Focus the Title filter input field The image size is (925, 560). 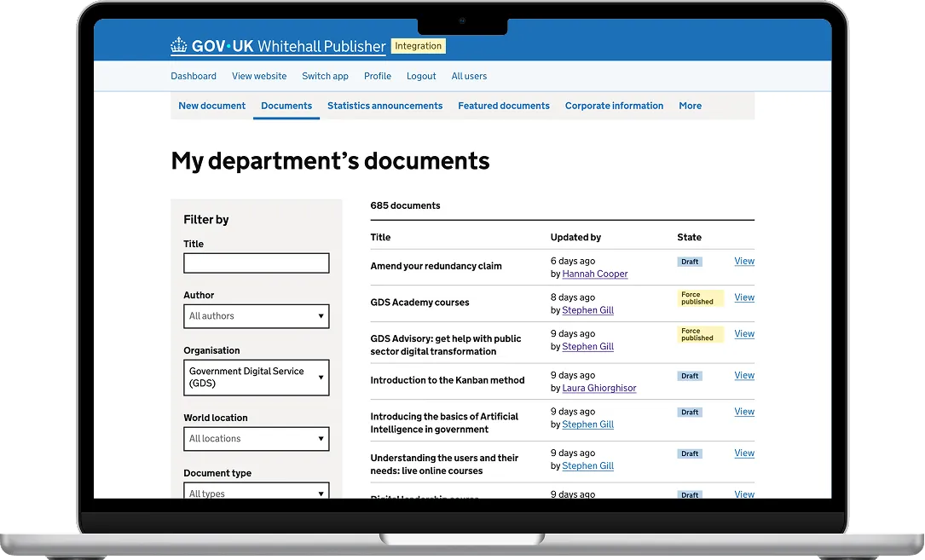(256, 263)
